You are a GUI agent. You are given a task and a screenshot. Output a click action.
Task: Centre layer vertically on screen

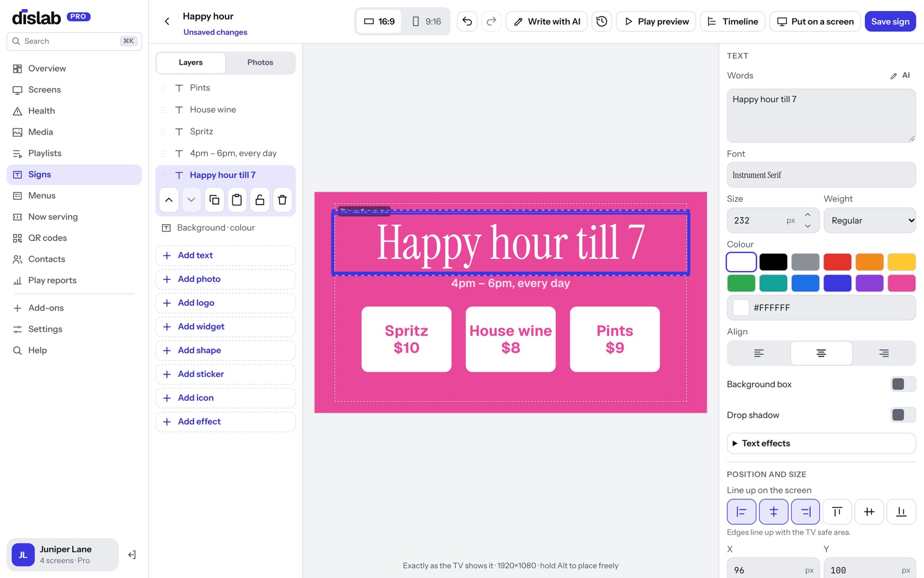pos(869,512)
